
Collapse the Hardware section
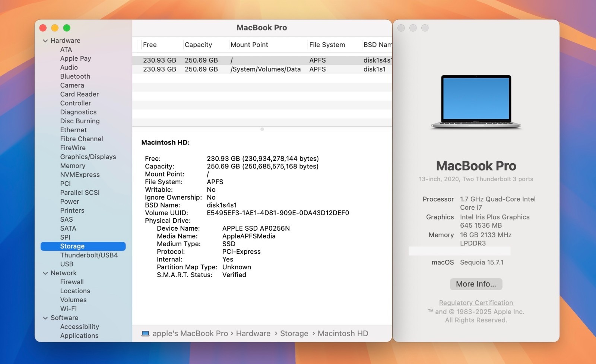click(x=45, y=41)
